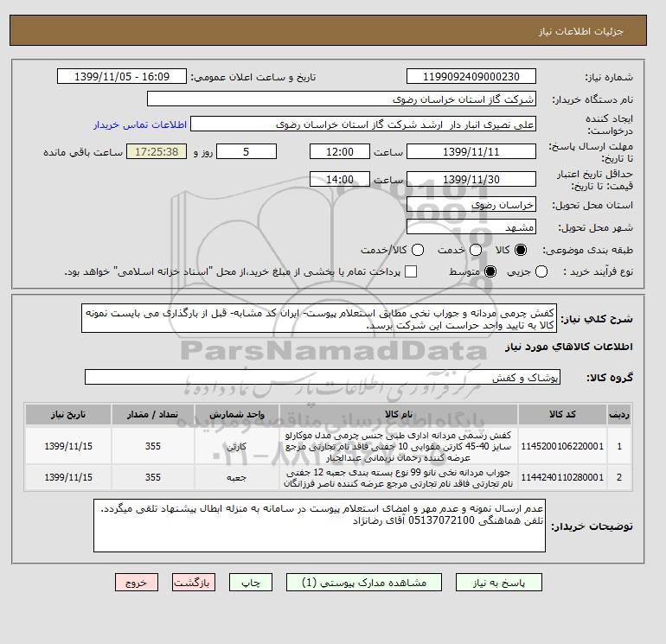Select the کالا radio button
Viewport: 666px width, 644px height.
(x=521, y=250)
